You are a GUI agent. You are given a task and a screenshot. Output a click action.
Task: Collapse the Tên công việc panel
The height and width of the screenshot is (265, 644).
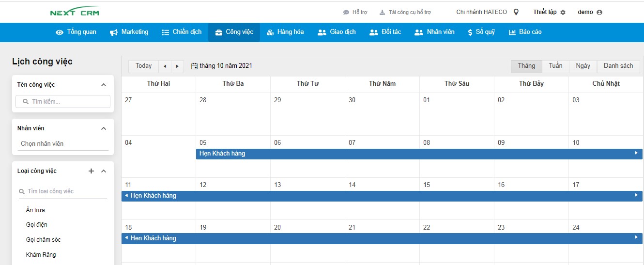tap(103, 85)
